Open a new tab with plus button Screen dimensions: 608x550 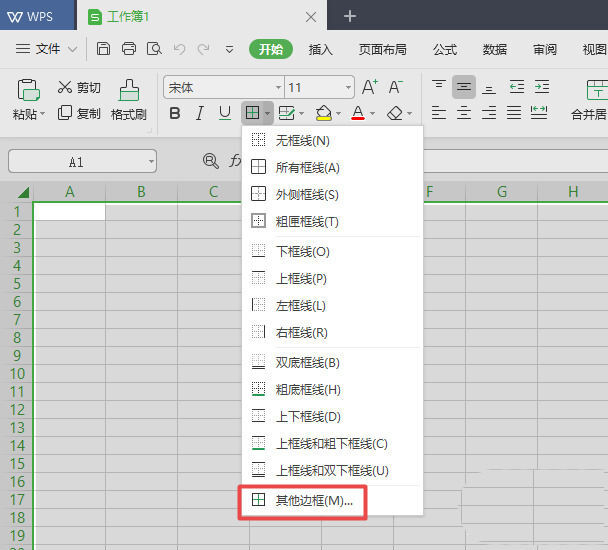pyautogui.click(x=350, y=16)
